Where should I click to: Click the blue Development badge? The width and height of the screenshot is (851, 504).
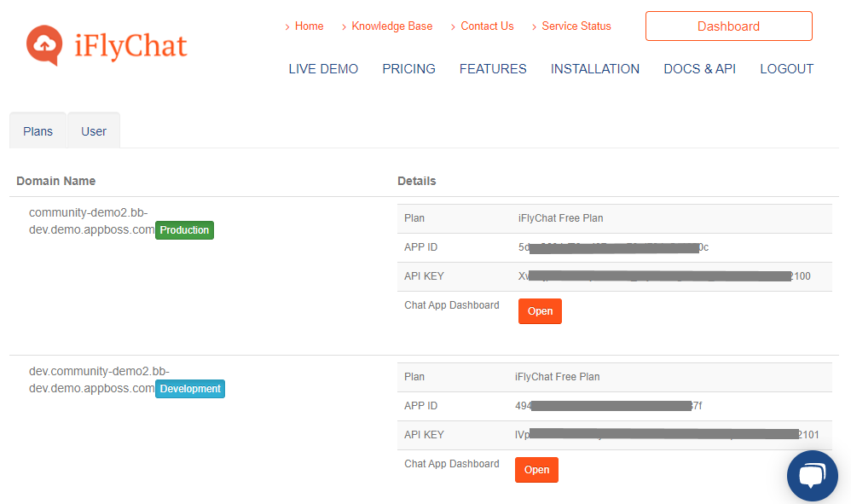coord(190,389)
